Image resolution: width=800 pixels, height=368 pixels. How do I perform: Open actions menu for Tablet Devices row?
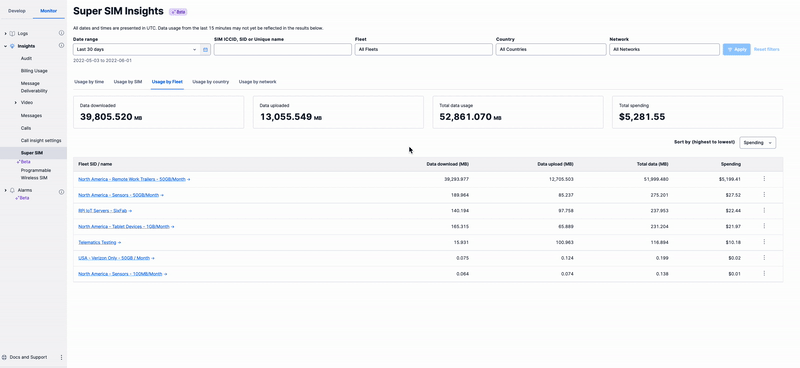point(764,226)
